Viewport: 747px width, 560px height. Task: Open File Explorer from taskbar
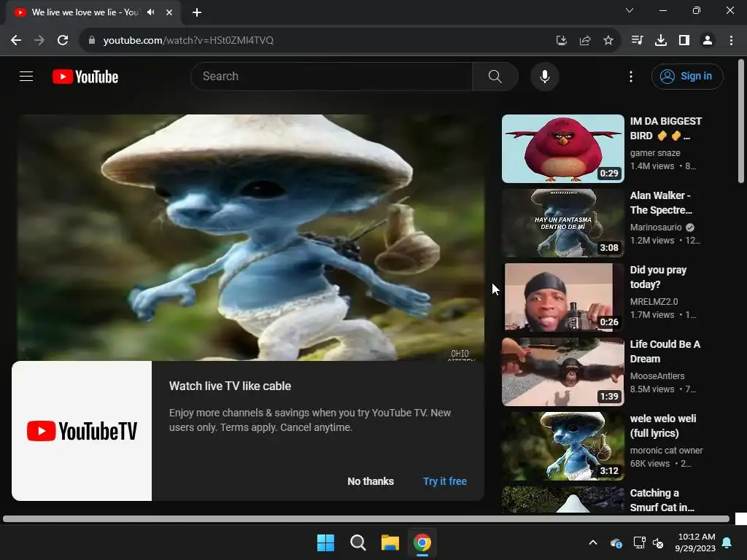(x=390, y=542)
